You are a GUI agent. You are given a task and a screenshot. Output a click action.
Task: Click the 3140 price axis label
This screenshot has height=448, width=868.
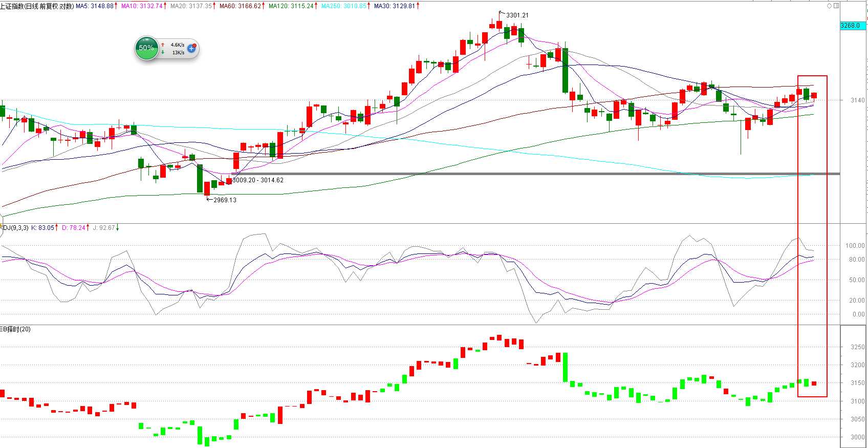(858, 100)
